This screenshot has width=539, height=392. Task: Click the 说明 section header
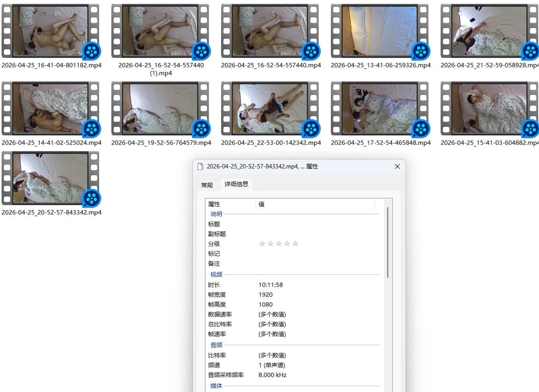[216, 214]
